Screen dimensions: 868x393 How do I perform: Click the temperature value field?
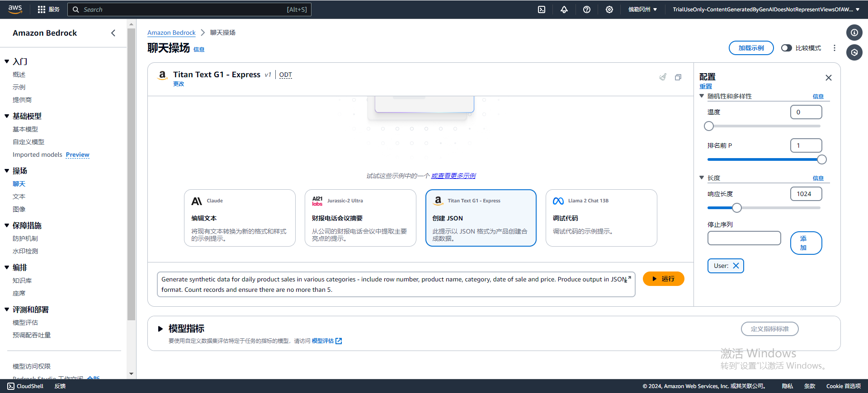click(x=806, y=112)
